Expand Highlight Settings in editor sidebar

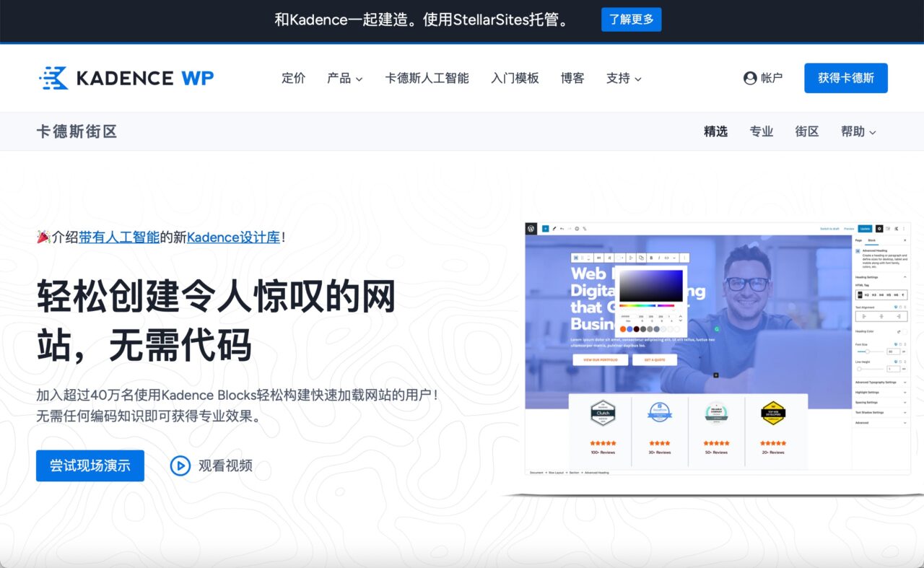(880, 392)
